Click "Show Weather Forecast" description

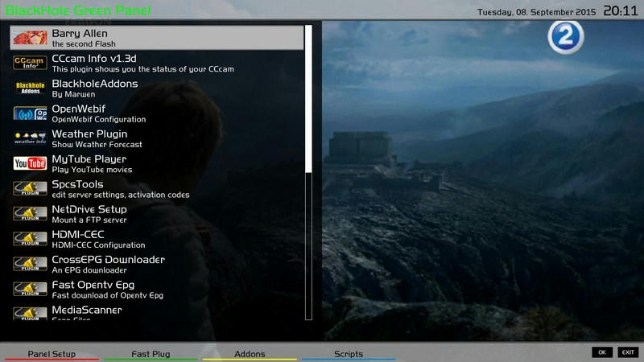[x=97, y=145]
